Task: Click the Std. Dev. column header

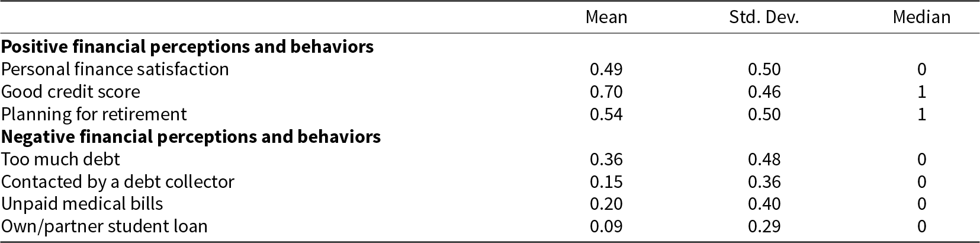Action: point(764,18)
